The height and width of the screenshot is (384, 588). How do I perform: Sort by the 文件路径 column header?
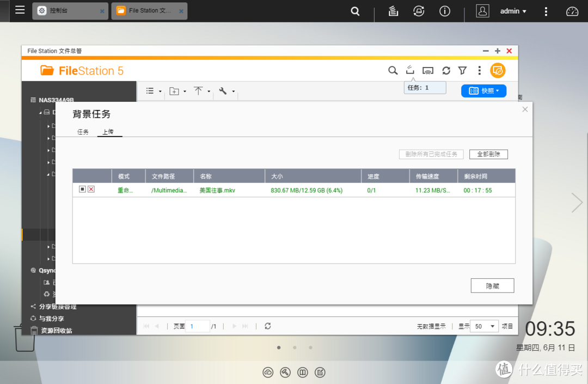169,176
